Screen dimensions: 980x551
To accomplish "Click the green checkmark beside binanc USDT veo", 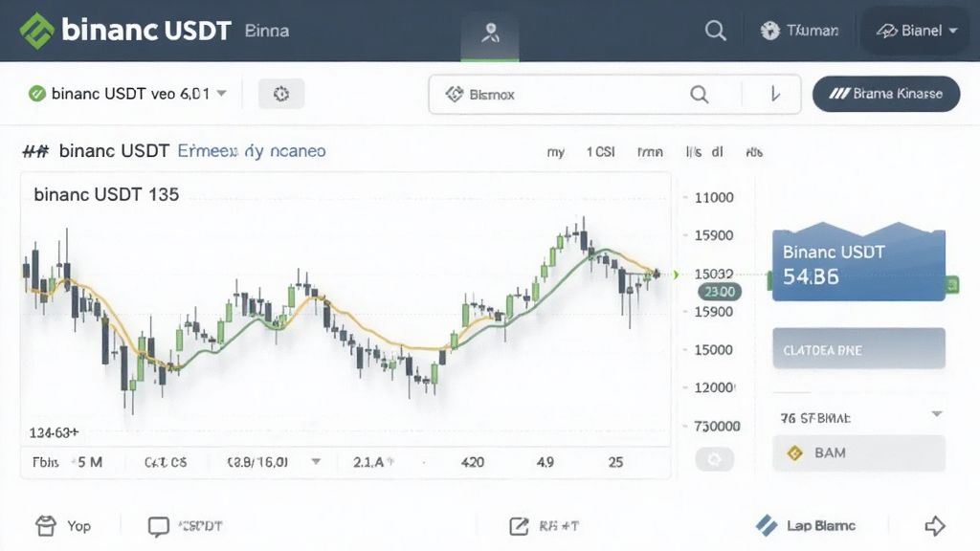I will coord(37,94).
